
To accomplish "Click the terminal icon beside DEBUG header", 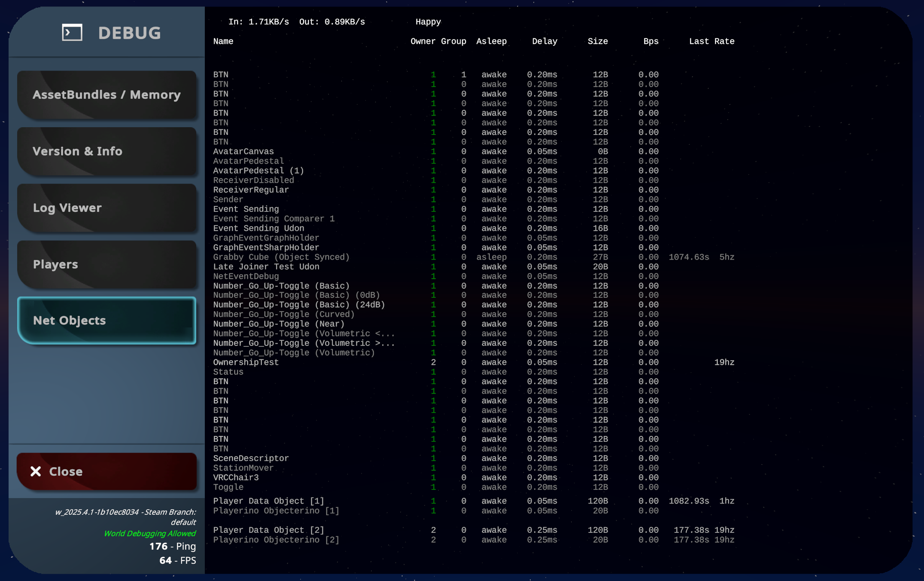I will click(71, 32).
